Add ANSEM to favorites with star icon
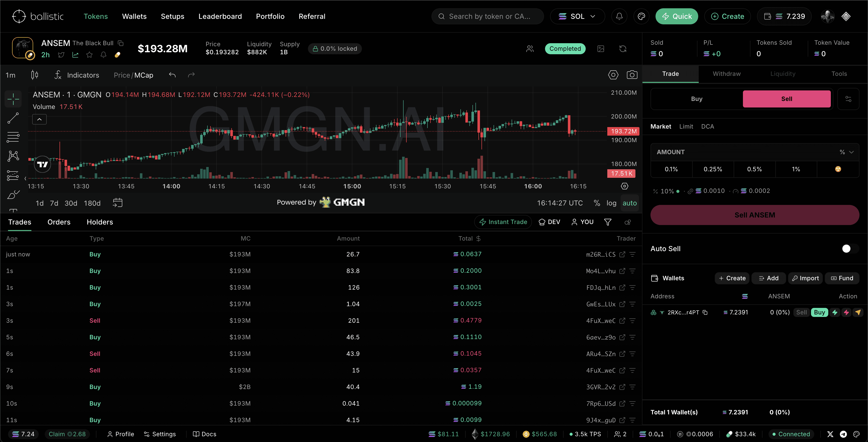This screenshot has height=442, width=868. point(89,54)
